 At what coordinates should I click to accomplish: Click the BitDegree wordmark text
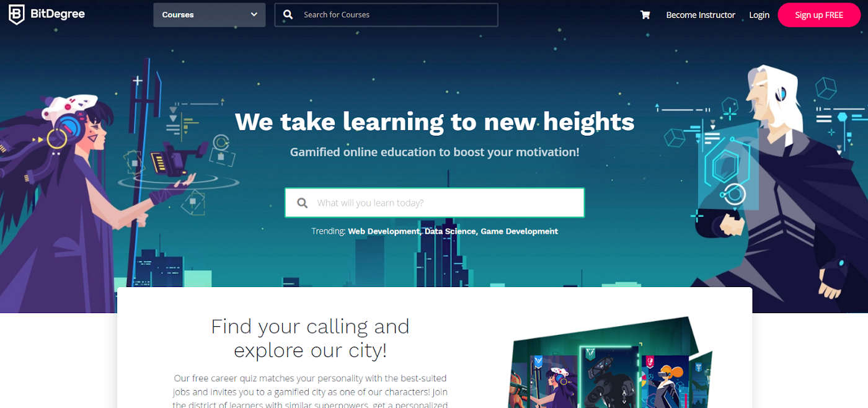pyautogui.click(x=58, y=14)
